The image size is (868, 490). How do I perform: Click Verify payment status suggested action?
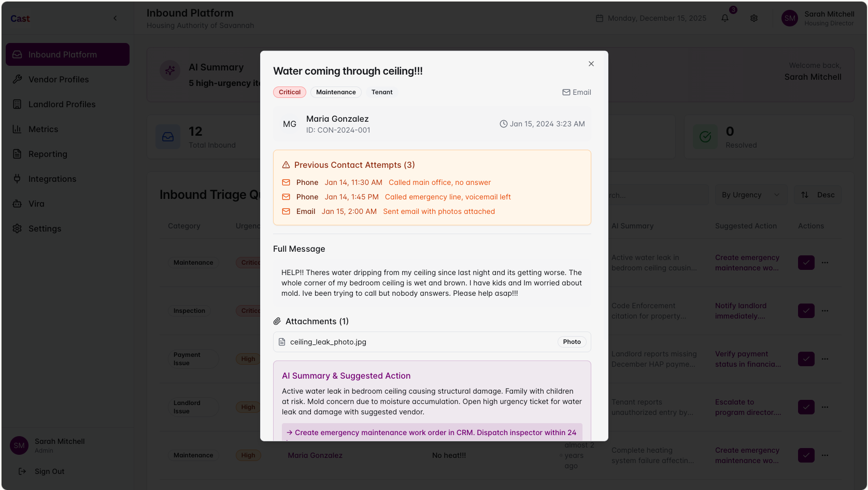tap(748, 359)
